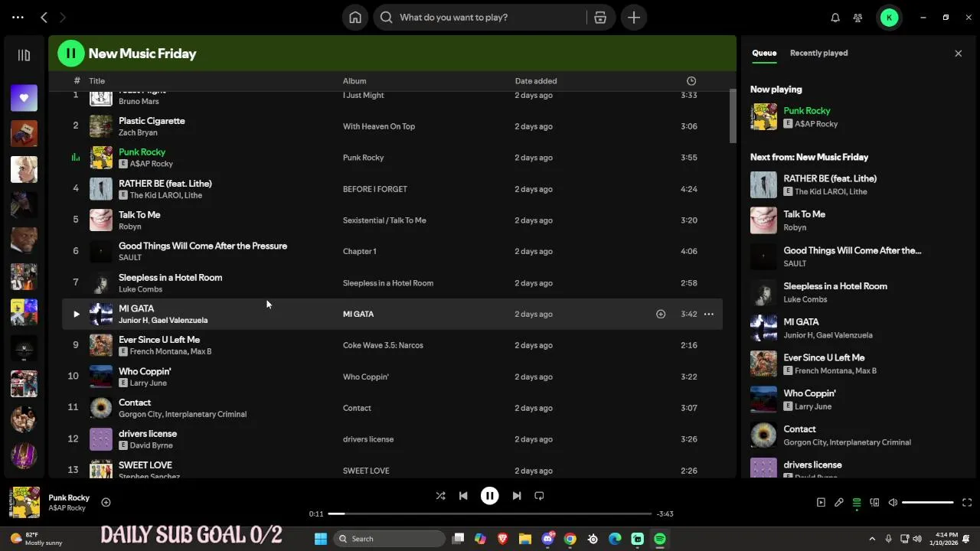Sort by the Album column header
The image size is (980, 551).
point(354,80)
